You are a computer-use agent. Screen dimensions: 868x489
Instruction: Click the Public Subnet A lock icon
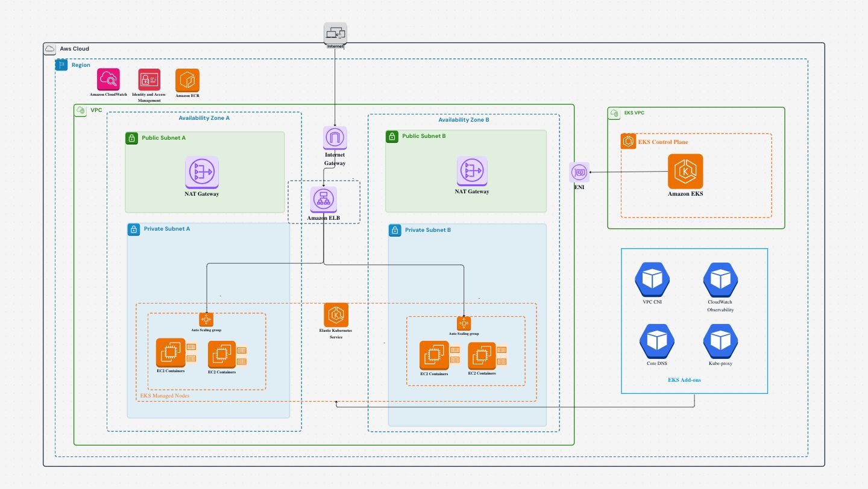[132, 138]
